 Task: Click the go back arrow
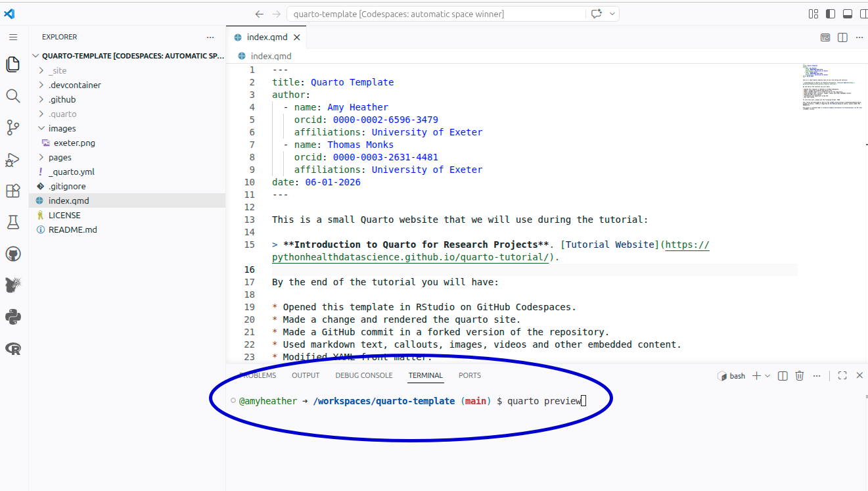[259, 14]
